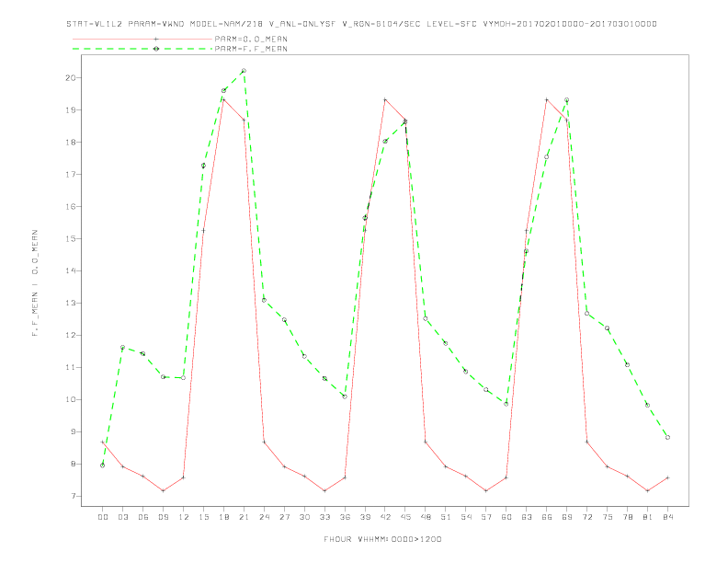Click the 06 forecast hour x-axis label
Screen dimensions: 728x563
point(143,517)
